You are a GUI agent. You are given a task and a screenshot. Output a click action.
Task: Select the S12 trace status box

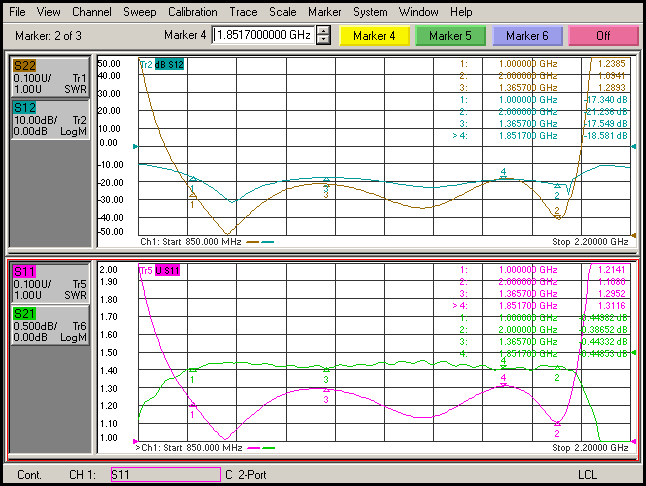point(50,118)
